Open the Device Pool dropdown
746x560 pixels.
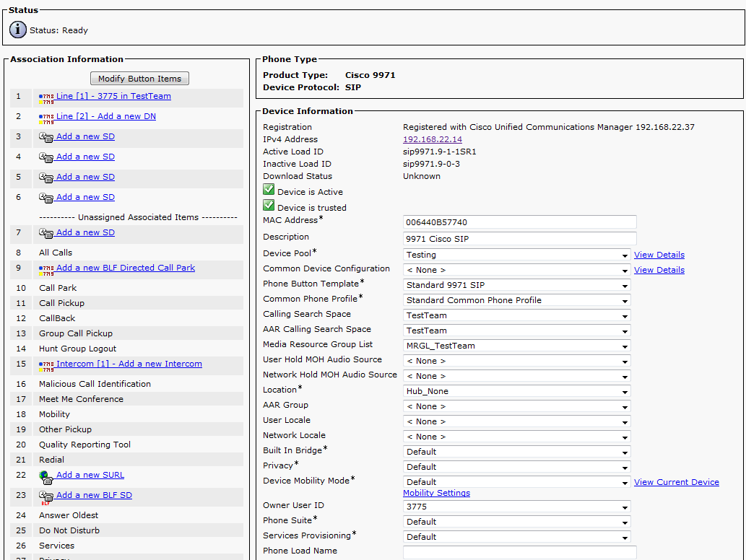tap(516, 255)
